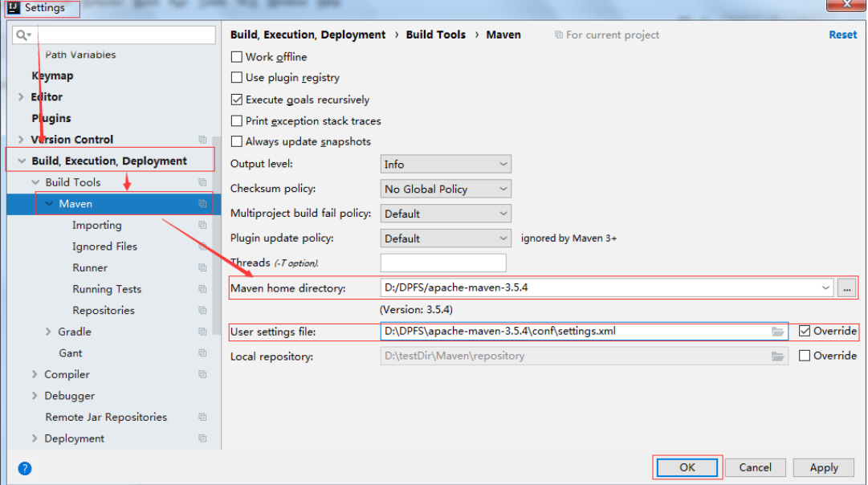Click the IntelliJ logo icon in title bar
868x485 pixels.
pos(14,8)
